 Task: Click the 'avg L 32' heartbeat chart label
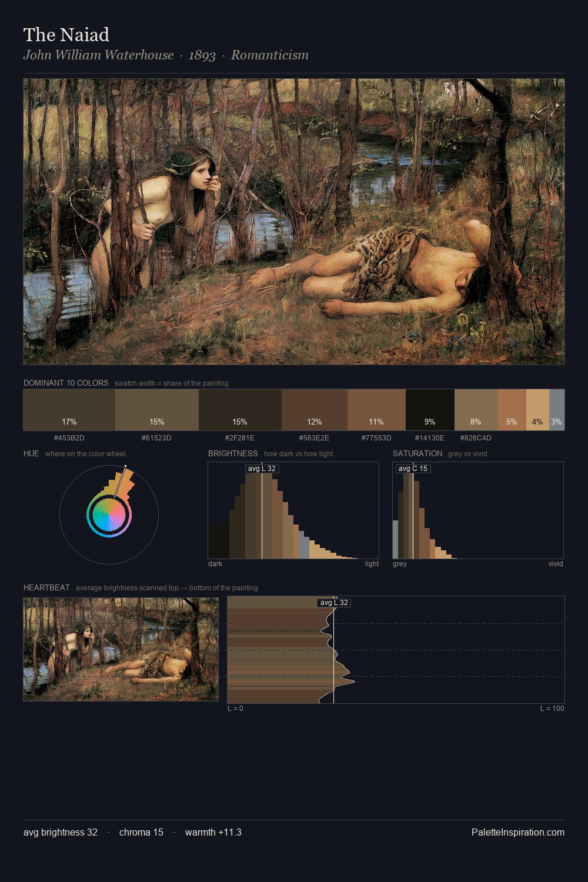[x=334, y=603]
